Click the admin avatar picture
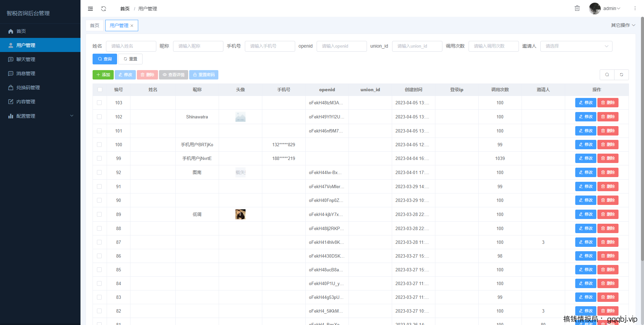Screen dimensions: 644x325 click(x=595, y=8)
